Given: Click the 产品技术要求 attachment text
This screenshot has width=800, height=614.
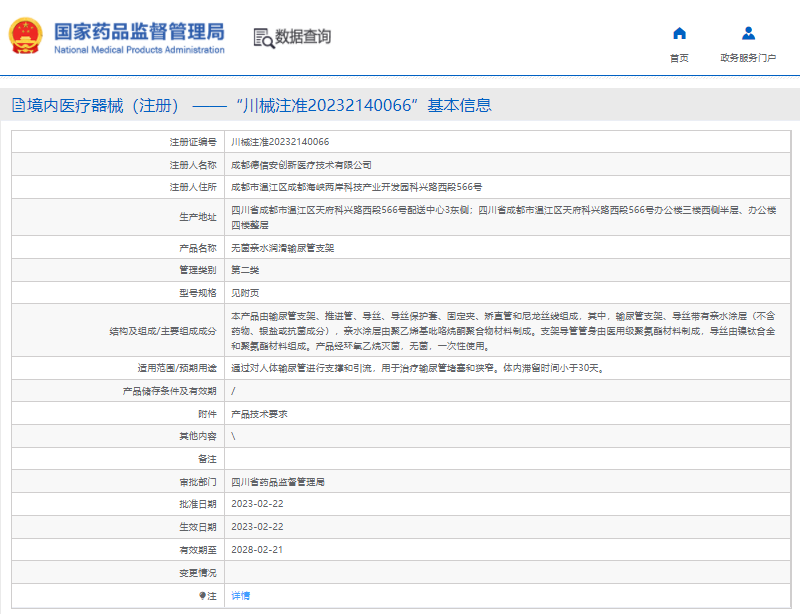Looking at the screenshot, I should click(x=259, y=414).
